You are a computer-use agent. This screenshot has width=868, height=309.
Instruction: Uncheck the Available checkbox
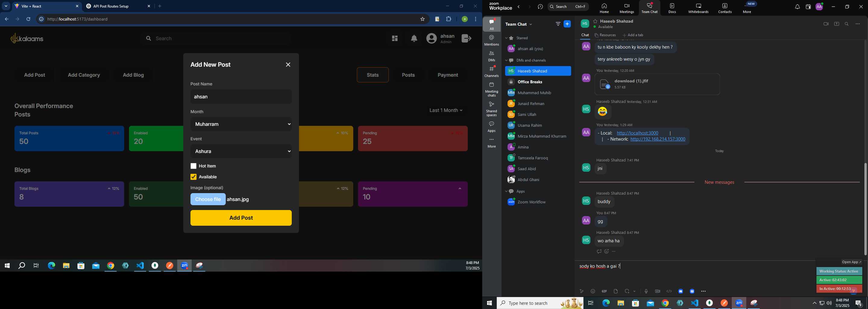point(193,177)
